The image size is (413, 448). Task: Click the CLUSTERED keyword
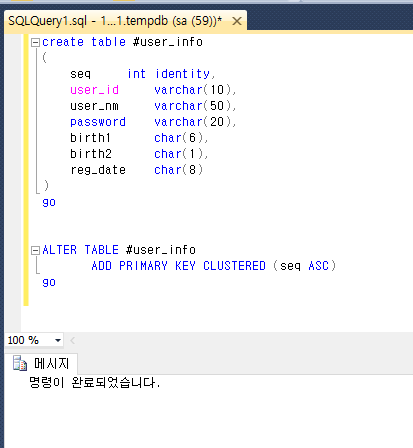234,266
